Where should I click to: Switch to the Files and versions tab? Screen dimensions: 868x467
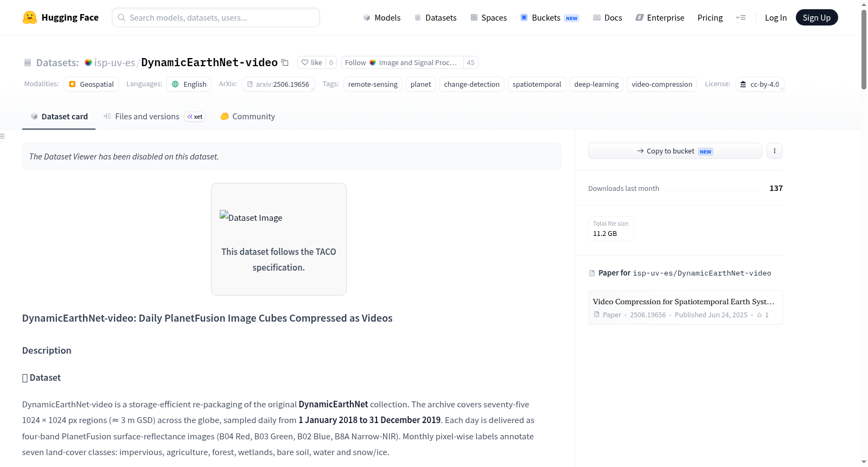pos(154,116)
